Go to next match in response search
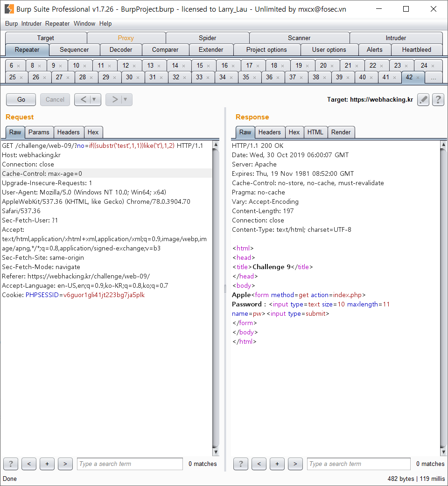Image resolution: width=448 pixels, height=486 pixels. 295,464
